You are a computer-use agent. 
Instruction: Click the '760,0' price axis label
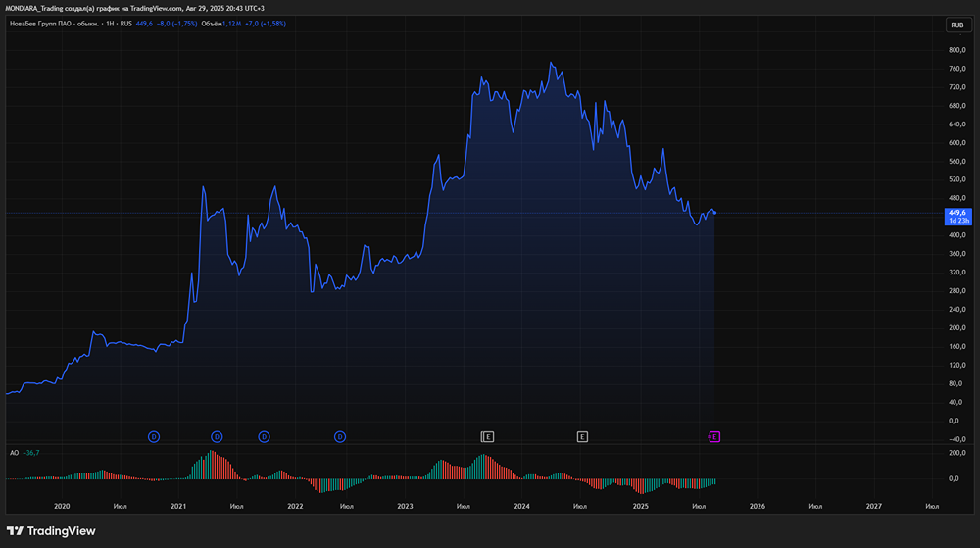(956, 69)
